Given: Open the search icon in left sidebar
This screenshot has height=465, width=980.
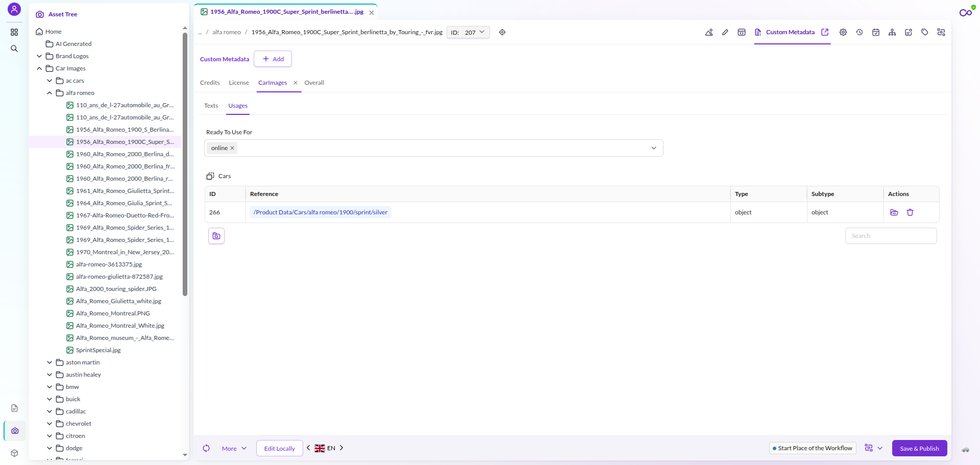Looking at the screenshot, I should click(14, 48).
